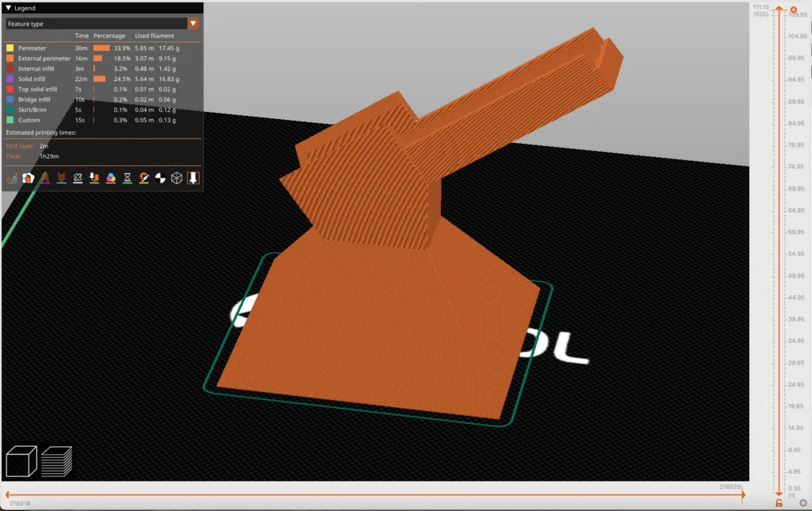Toggle tool changes visibility icon
Viewport: 812px width, 511px height.
[94, 179]
